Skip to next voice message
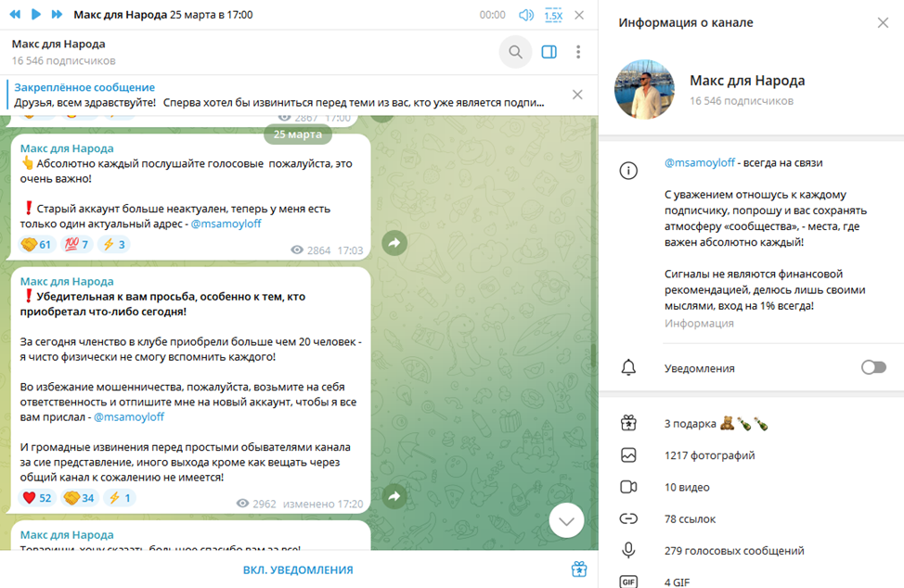 pos(58,15)
